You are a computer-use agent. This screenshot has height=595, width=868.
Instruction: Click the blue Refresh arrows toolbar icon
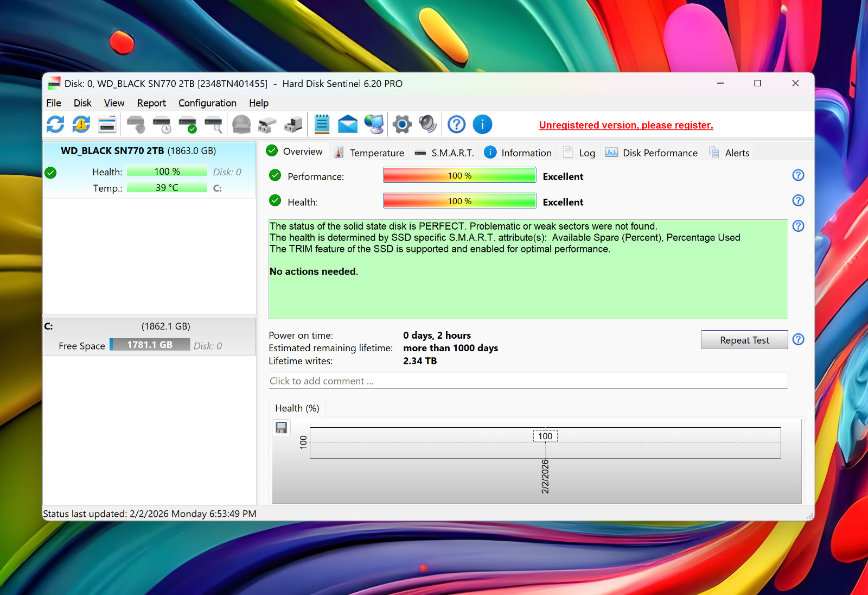55,124
